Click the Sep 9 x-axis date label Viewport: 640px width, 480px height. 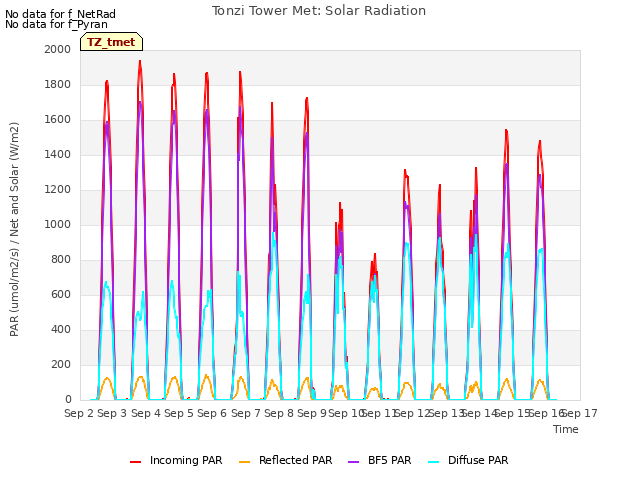point(312,413)
